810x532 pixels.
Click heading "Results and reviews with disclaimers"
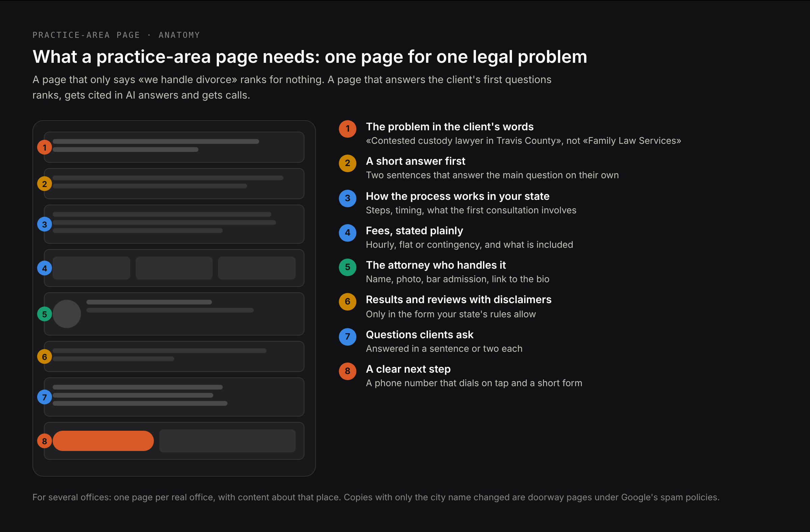pos(459,299)
